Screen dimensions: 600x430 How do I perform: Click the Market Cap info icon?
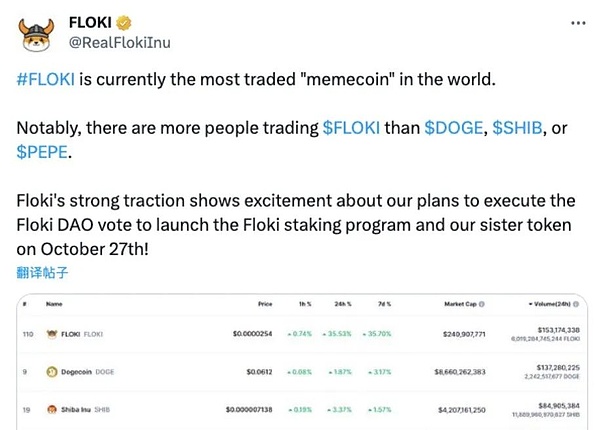click(x=481, y=303)
